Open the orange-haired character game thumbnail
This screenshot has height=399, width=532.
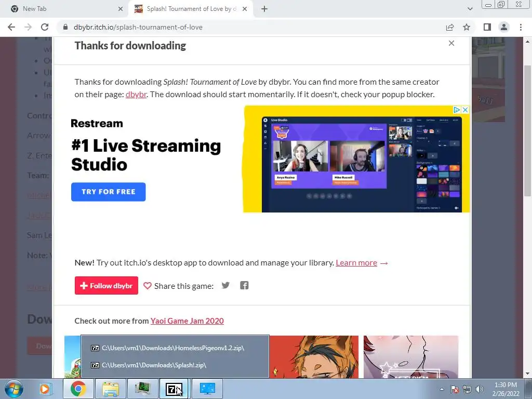tap(314, 356)
